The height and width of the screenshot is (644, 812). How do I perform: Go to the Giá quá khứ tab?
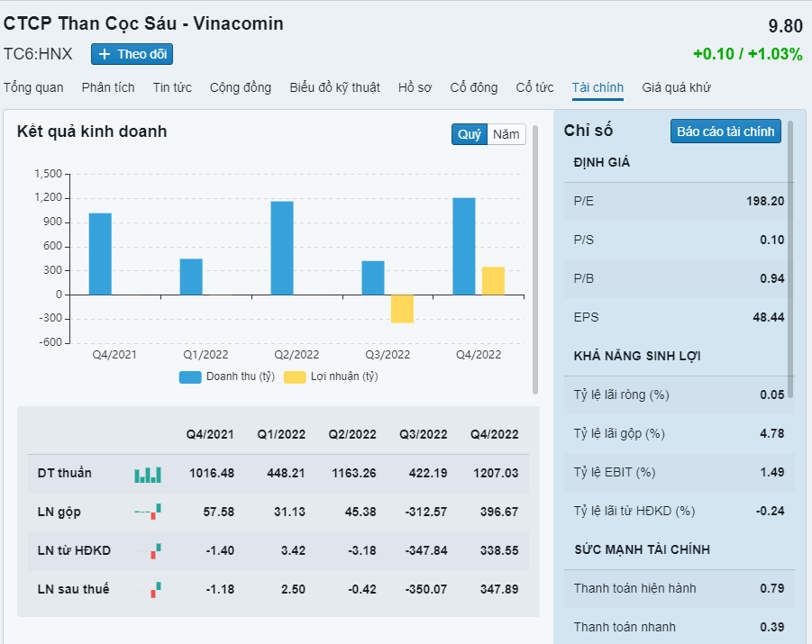(x=676, y=87)
